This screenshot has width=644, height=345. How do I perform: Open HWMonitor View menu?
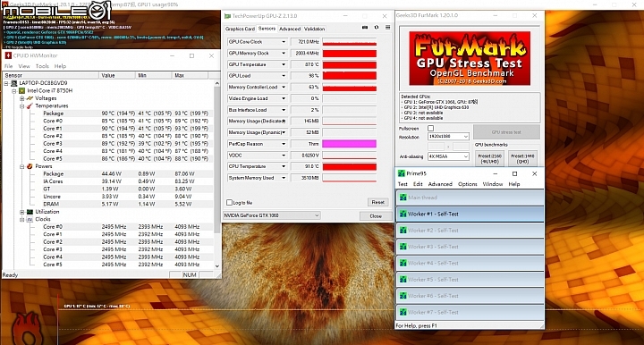(24, 66)
